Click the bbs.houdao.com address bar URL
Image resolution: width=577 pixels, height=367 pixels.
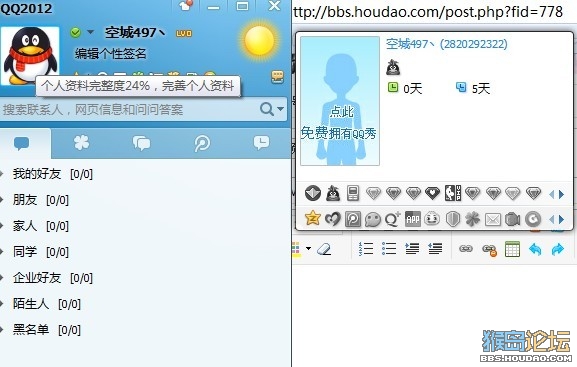coord(428,12)
